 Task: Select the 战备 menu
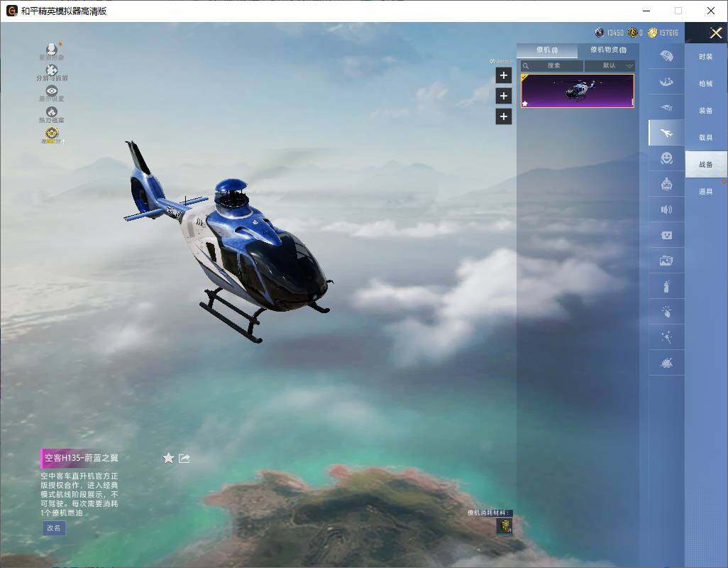point(706,165)
